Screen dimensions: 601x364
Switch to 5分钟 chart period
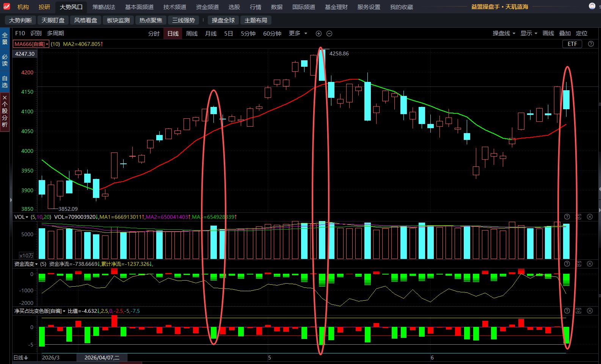pos(248,33)
